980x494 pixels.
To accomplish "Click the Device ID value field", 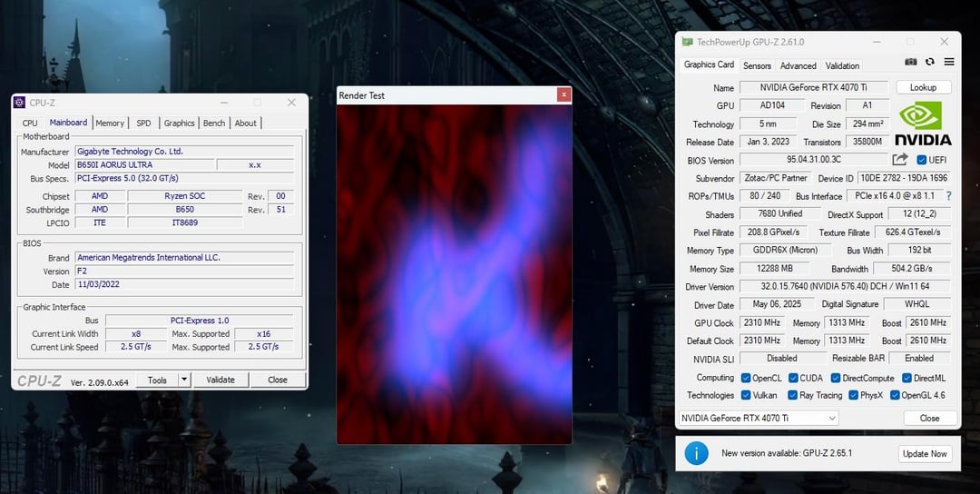I will click(x=904, y=178).
